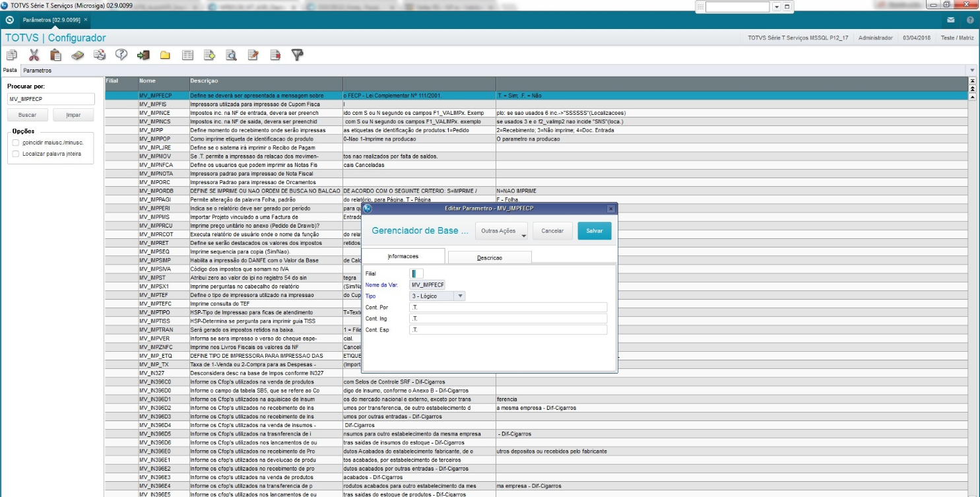Image resolution: width=980 pixels, height=497 pixels.
Task: Switch to the Parametros tab
Action: tap(37, 70)
